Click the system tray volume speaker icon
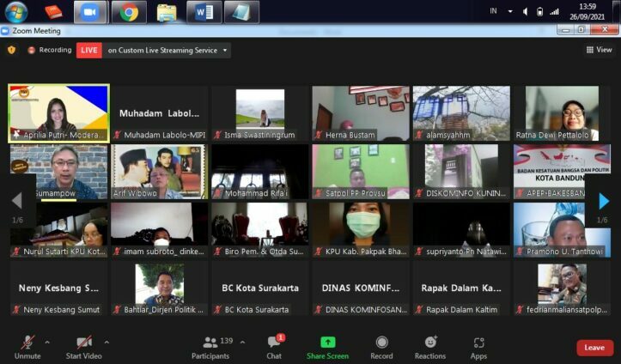This screenshot has width=621, height=364. (x=525, y=11)
